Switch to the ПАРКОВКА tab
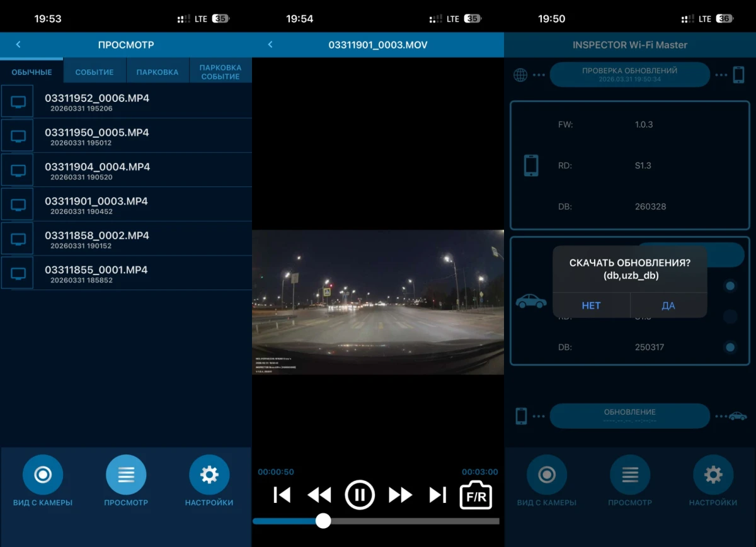Image resolution: width=756 pixels, height=547 pixels. [157, 72]
